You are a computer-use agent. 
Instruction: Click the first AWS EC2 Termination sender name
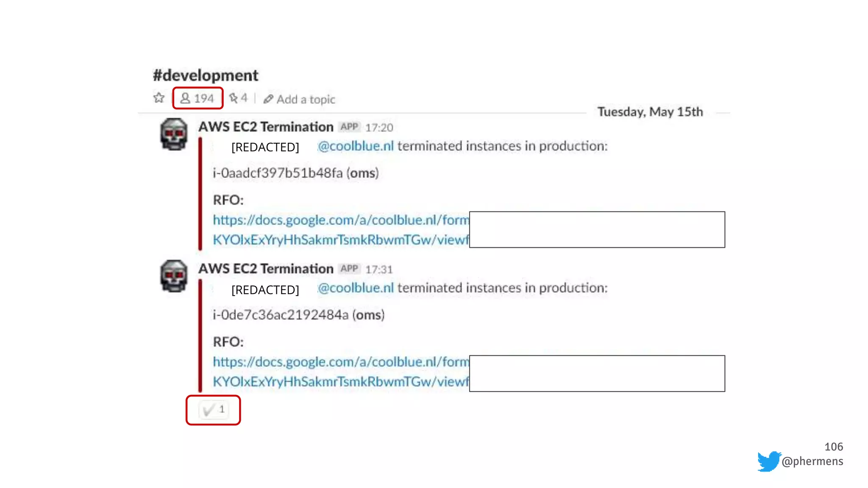click(x=266, y=127)
